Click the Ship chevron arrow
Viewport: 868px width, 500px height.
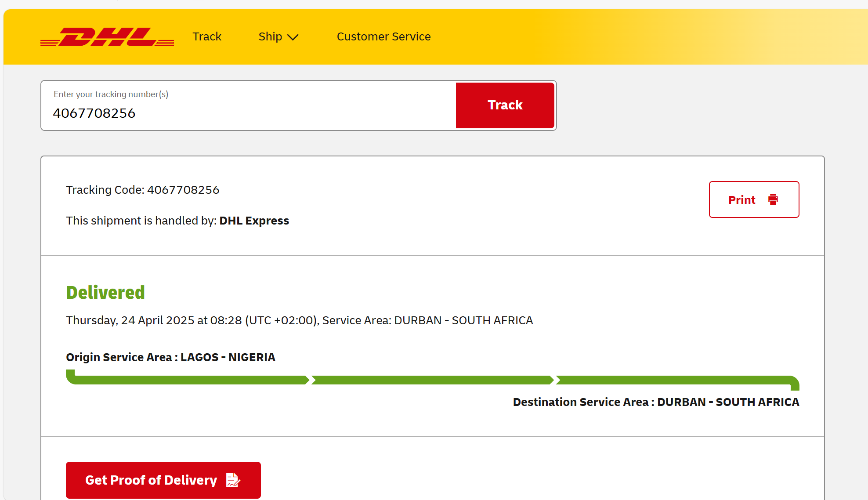293,37
